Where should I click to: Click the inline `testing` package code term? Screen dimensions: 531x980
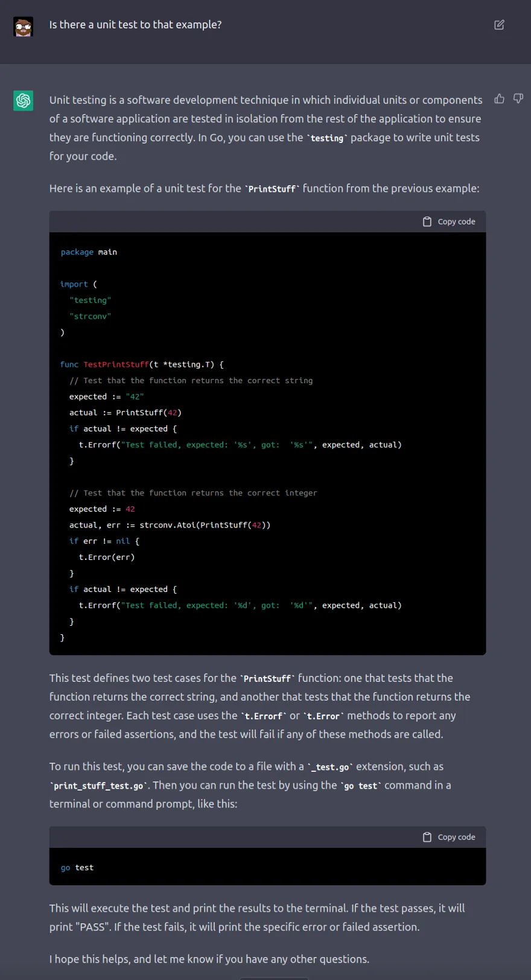pos(326,138)
